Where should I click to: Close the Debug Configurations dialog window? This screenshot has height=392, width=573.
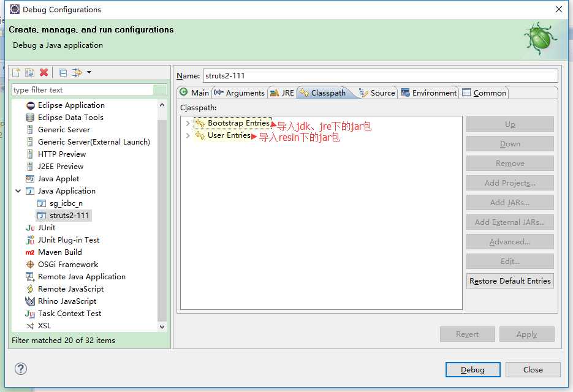(x=559, y=10)
